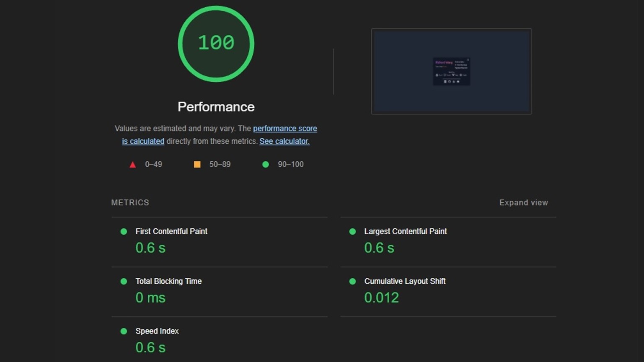The height and width of the screenshot is (362, 644).
Task: Click the orange square legend icon for 50–89
Action: tap(197, 165)
